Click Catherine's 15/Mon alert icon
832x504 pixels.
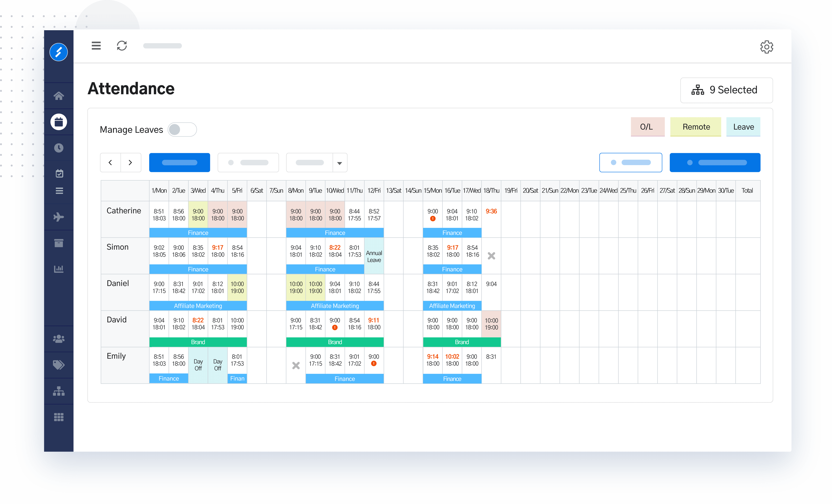(433, 219)
